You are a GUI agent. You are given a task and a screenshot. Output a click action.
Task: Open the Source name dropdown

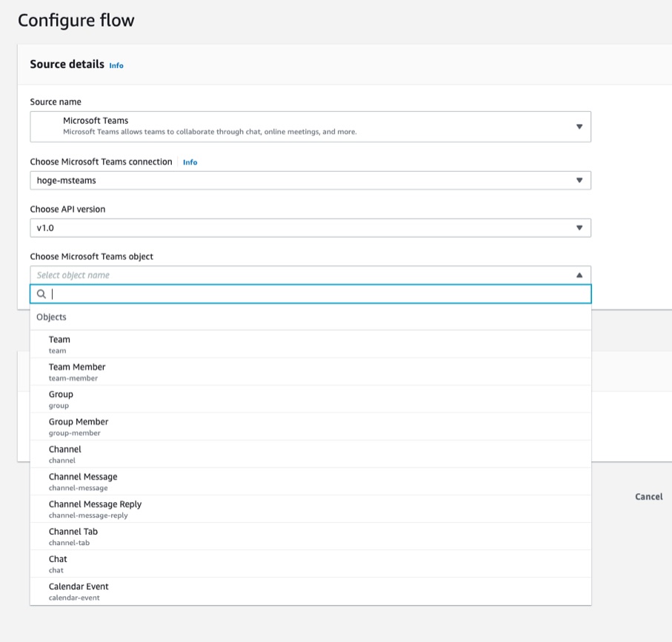click(580, 126)
